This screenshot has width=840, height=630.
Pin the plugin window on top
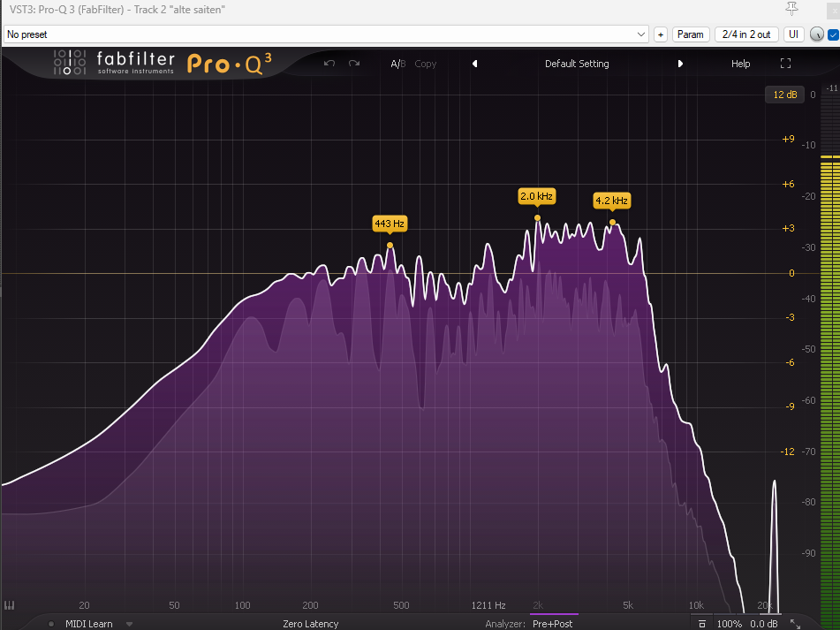(791, 8)
